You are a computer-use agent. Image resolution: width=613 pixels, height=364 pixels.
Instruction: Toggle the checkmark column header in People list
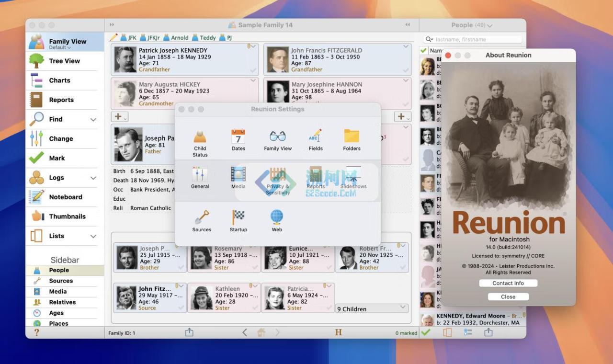pyautogui.click(x=423, y=50)
